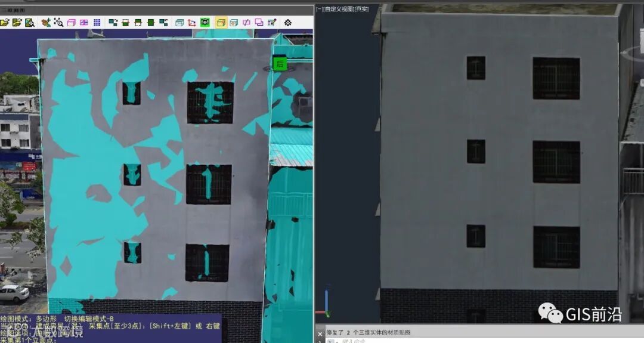Toggle the highlighted yellow box tool
Screen dimensions: 644x343
(x=221, y=23)
